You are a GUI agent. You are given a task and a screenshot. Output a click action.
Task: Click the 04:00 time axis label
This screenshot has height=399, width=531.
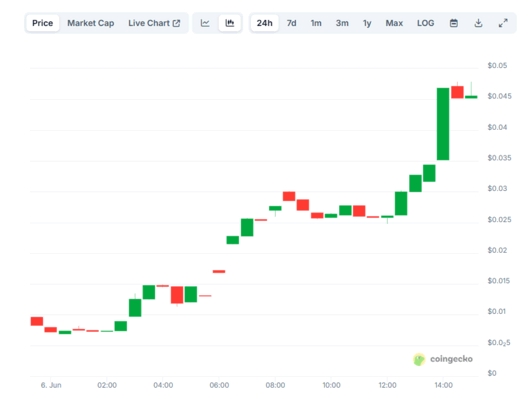[163, 385]
